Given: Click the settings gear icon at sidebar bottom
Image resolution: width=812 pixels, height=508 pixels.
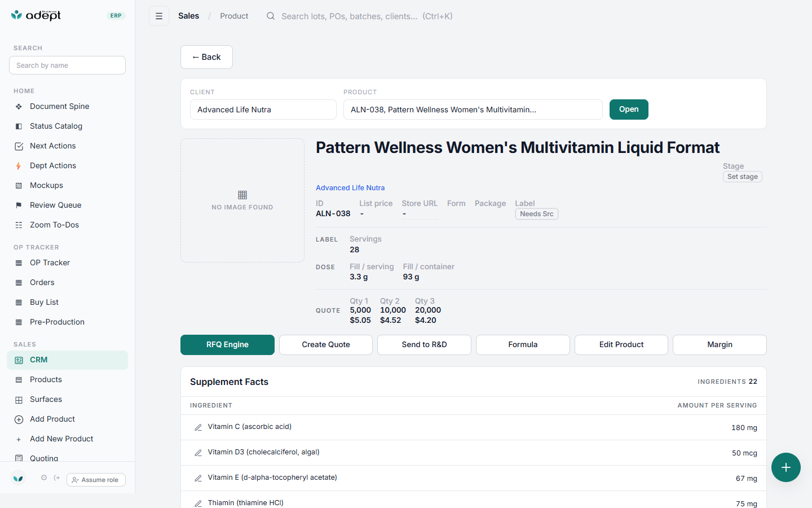Looking at the screenshot, I should (x=44, y=478).
